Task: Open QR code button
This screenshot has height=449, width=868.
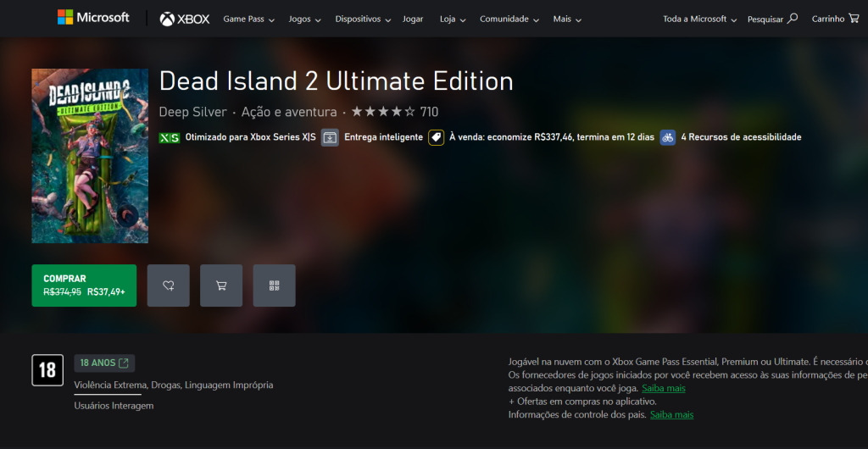Action: tap(274, 285)
